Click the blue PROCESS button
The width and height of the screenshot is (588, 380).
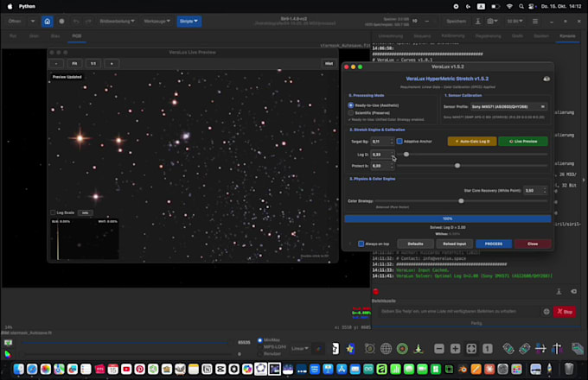point(494,244)
